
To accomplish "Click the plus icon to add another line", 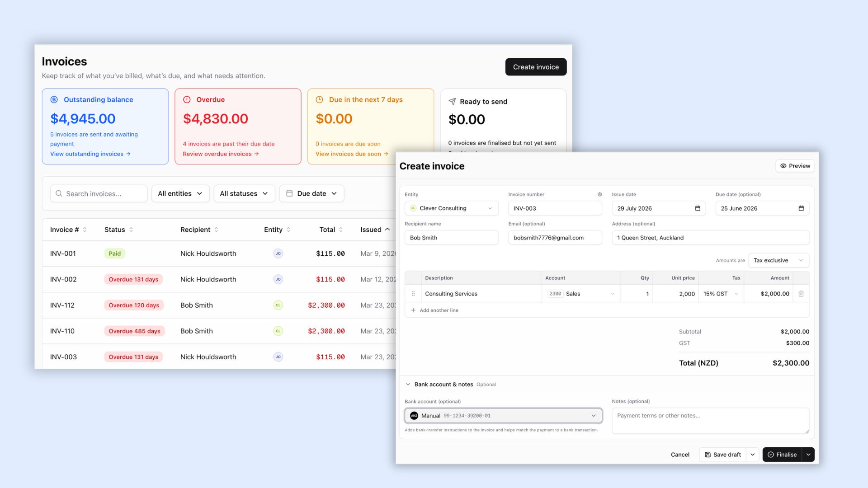I will 413,310.
